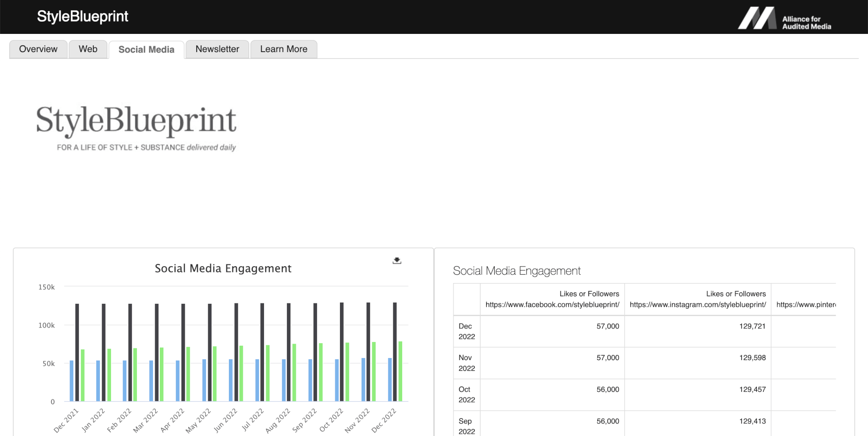Click the Instagram URL column header
868x436 pixels.
(698, 299)
